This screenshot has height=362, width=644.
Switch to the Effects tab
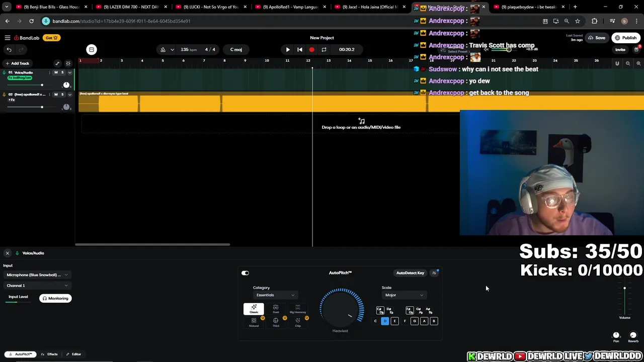click(49, 354)
